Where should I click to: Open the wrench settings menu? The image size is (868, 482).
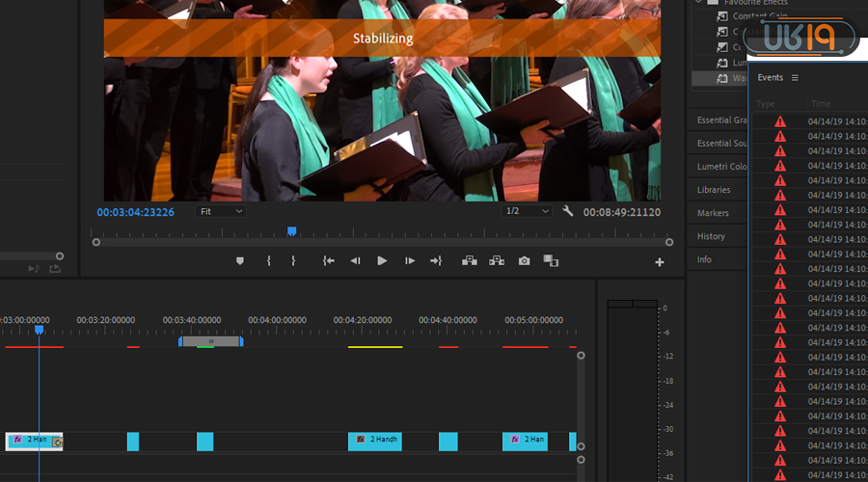(568, 211)
